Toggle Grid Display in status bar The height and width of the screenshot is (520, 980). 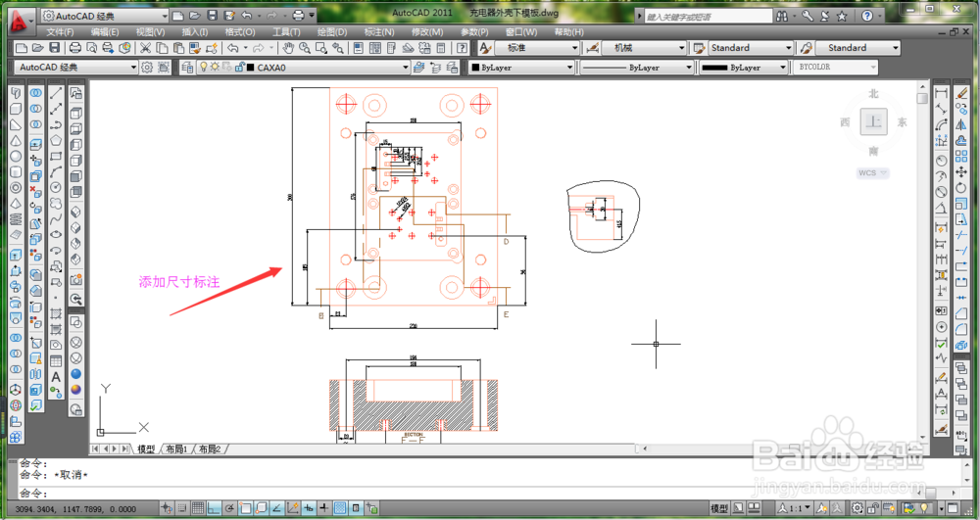[x=198, y=508]
